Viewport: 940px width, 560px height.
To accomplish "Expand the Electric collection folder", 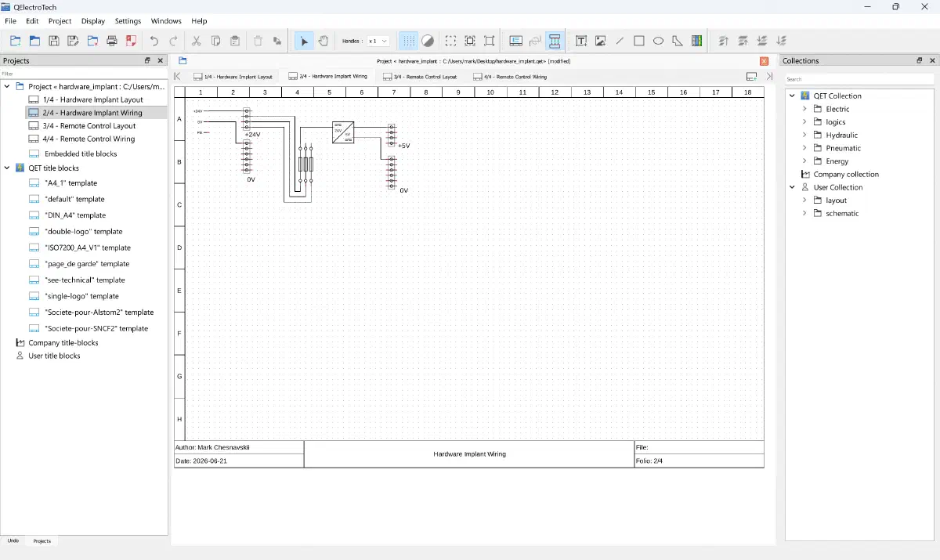I will click(804, 109).
